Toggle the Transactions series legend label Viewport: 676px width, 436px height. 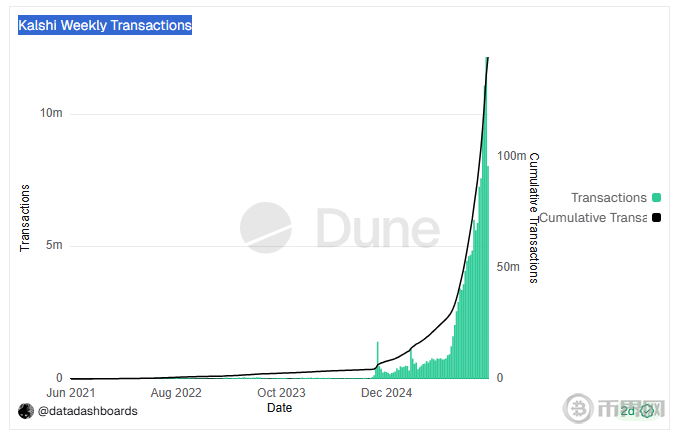[608, 197]
